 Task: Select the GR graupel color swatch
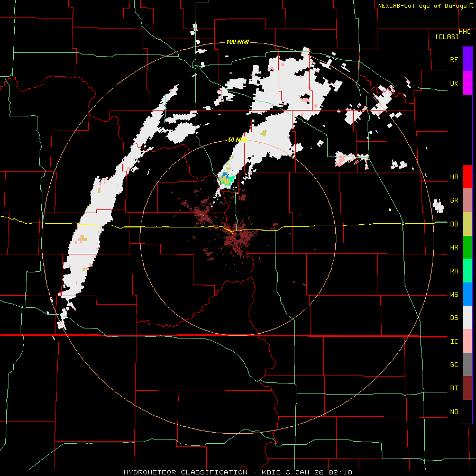point(467,200)
